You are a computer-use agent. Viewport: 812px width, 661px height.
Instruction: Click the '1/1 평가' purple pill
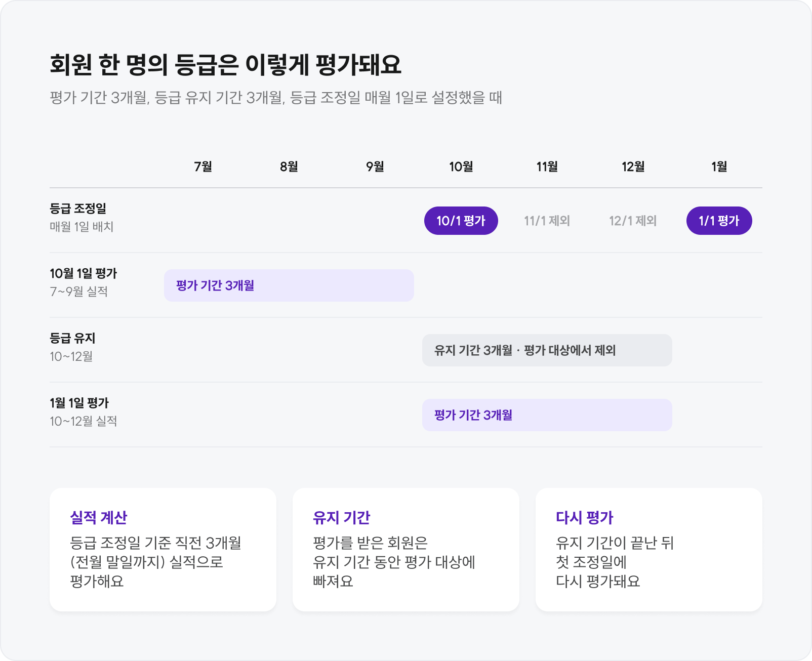pos(719,221)
